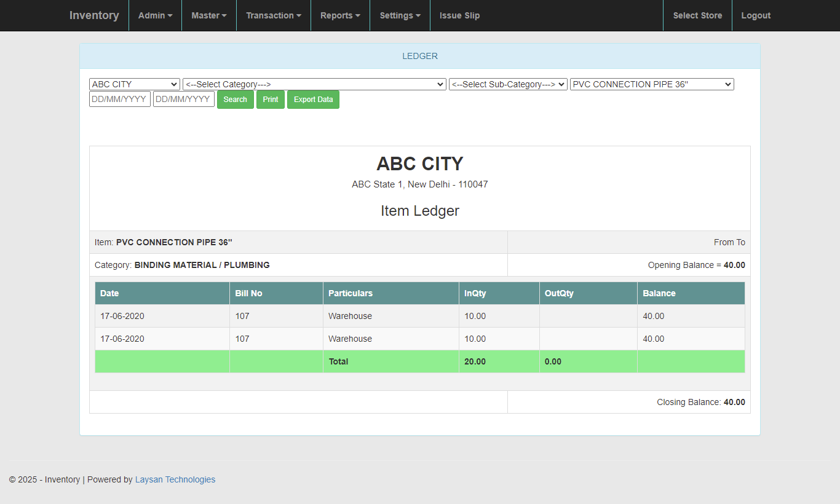Click the Print button
This screenshot has width=840, height=504.
click(x=271, y=100)
